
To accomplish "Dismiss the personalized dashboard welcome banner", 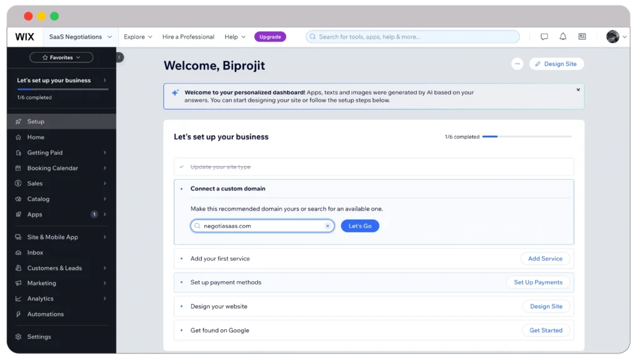I will (578, 90).
